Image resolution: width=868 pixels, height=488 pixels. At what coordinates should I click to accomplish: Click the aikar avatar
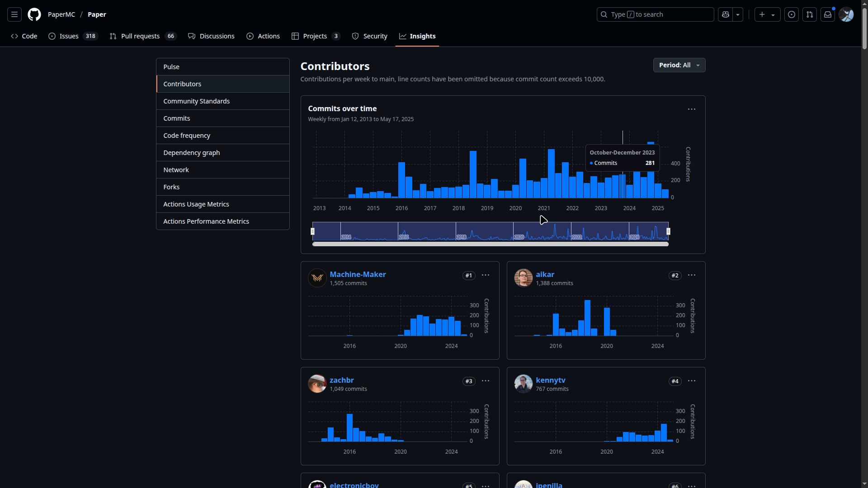coord(524,278)
